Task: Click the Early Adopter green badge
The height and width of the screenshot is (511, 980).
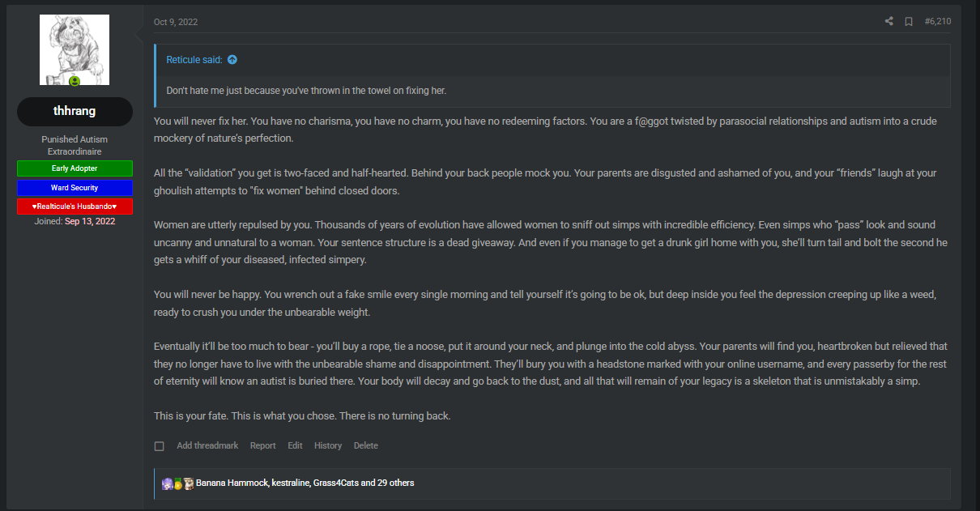Action: click(75, 168)
